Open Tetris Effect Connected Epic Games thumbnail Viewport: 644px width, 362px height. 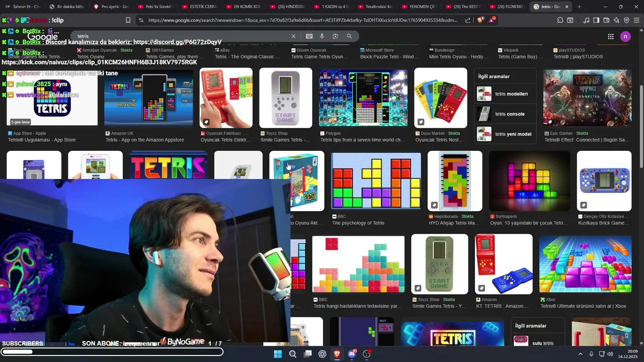click(x=587, y=98)
